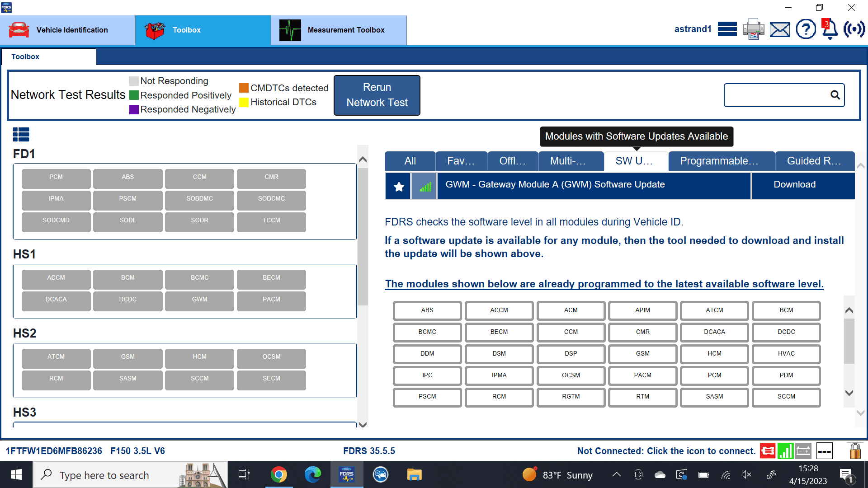
Task: Click the FDRS app icon on taskbar
Action: [x=347, y=474]
